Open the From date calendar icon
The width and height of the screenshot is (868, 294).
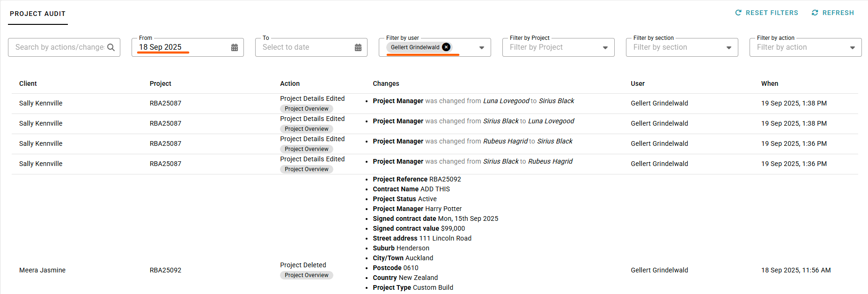pyautogui.click(x=235, y=47)
